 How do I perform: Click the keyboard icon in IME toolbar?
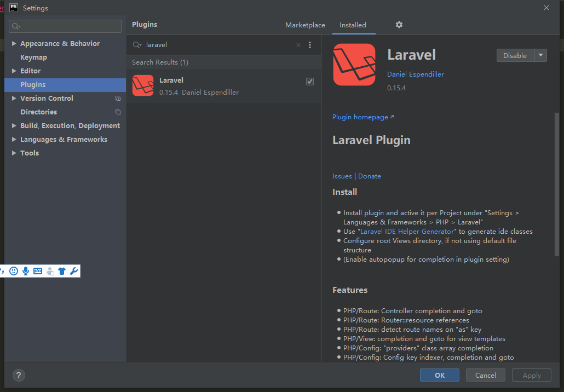38,271
